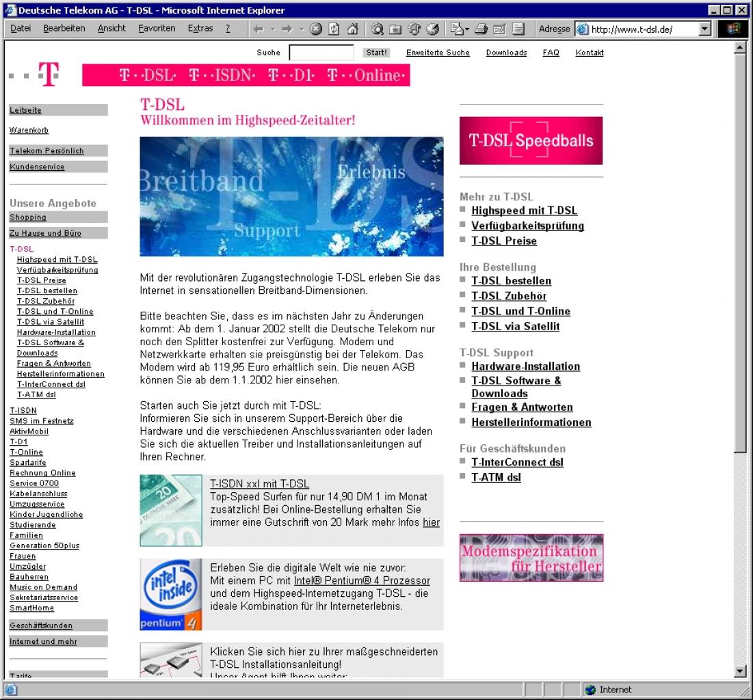Click the vertical scrollbar down arrow
This screenshot has width=753, height=700.
point(739,671)
